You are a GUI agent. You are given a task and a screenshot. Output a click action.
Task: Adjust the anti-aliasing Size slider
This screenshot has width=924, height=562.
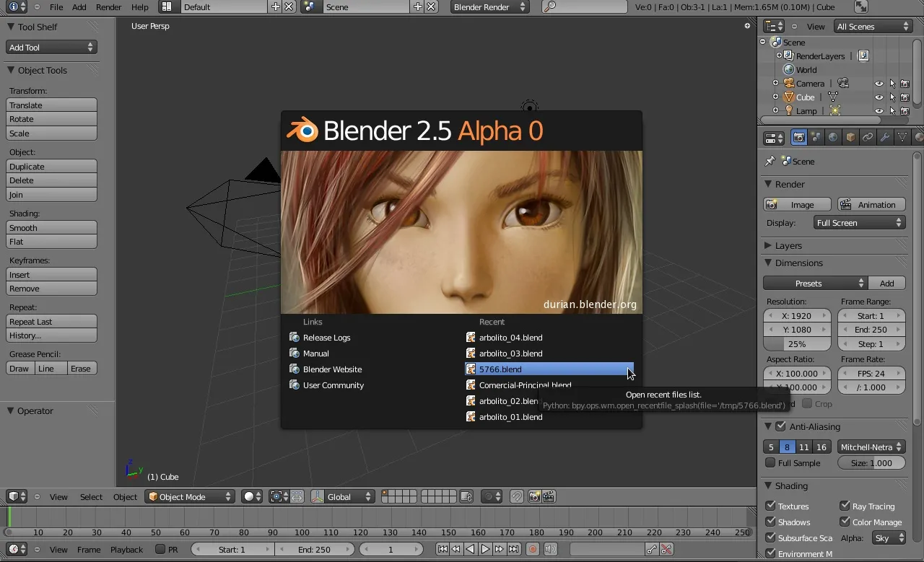tap(871, 462)
